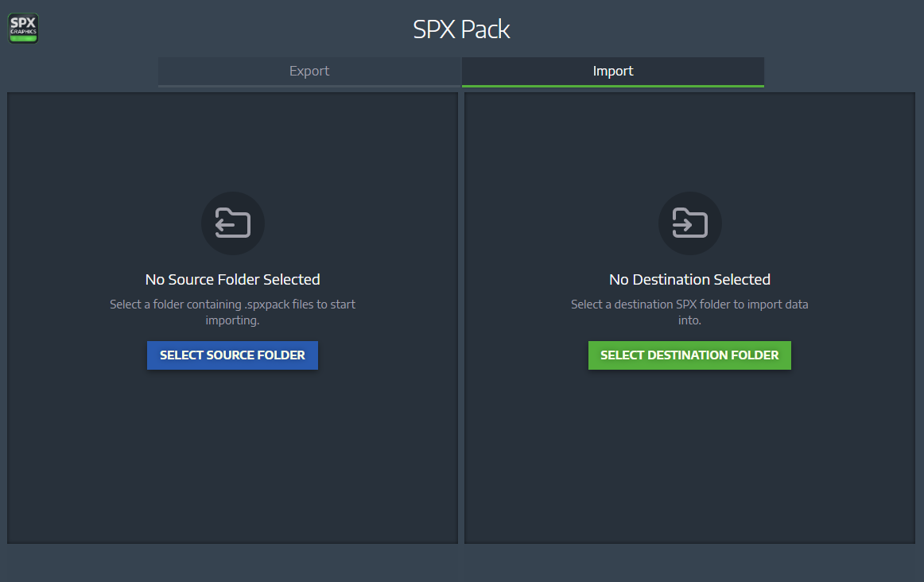Click the export-to-folder icon on the right panel
The height and width of the screenshot is (582, 924).
(689, 223)
